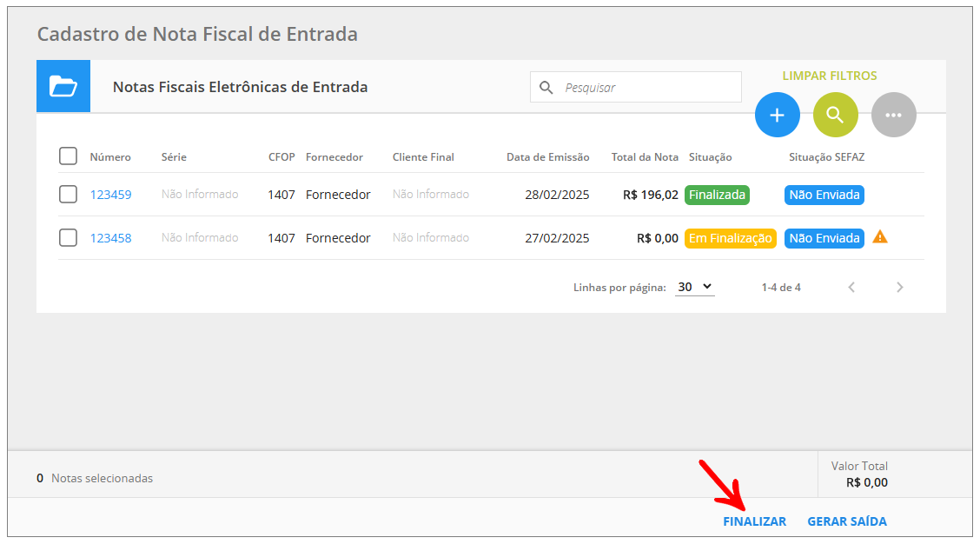The height and width of the screenshot is (544, 980).
Task: Click the R$ 0,00 total in row 123458
Action: 658,238
